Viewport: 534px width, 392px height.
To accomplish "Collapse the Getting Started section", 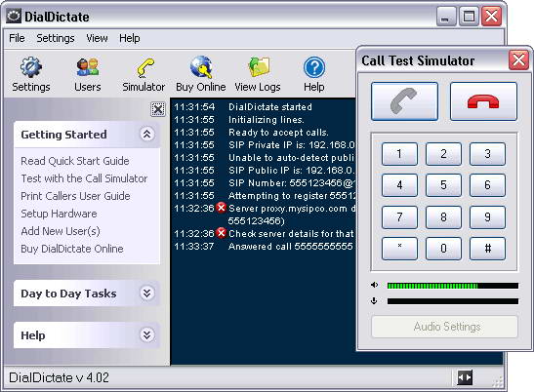I will pos(146,134).
